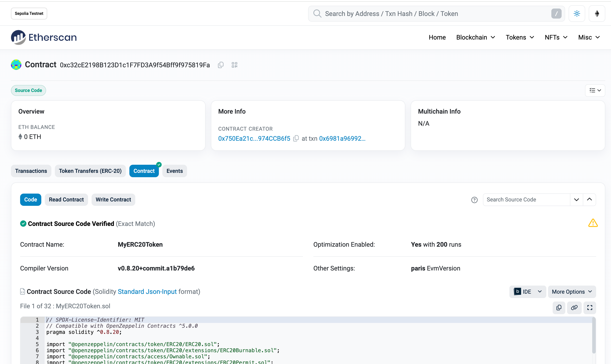Viewport: 611px width, 364px height.
Task: Open the IDE dropdown
Action: click(x=528, y=292)
